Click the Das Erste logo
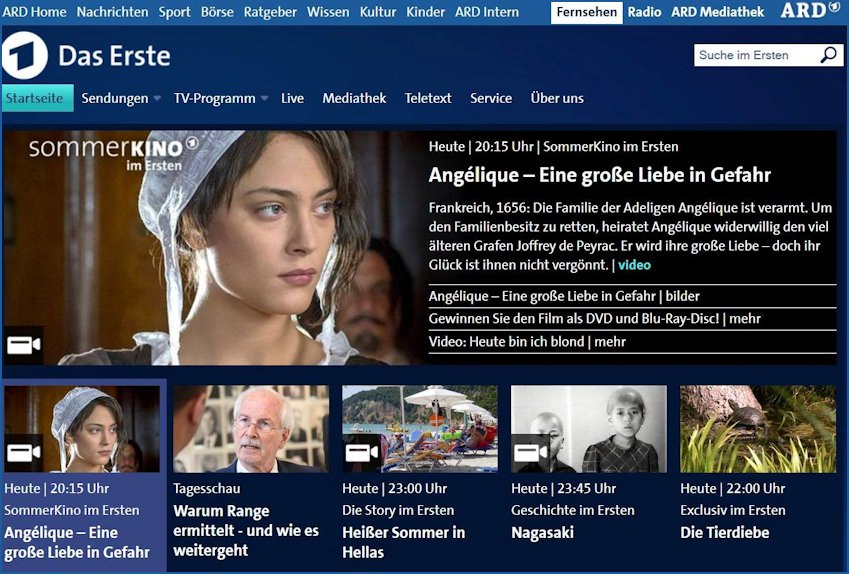849x574 pixels. (x=25, y=56)
